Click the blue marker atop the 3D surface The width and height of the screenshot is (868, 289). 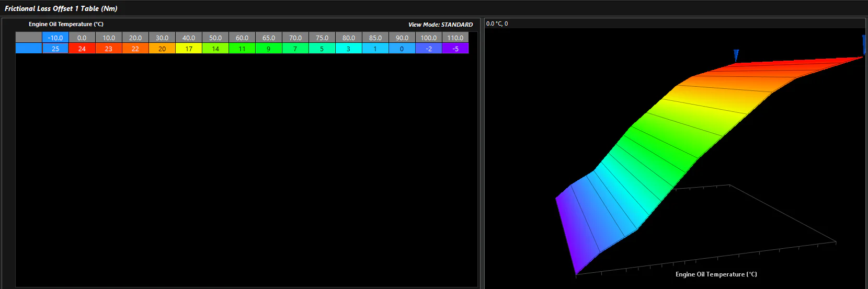tap(736, 55)
